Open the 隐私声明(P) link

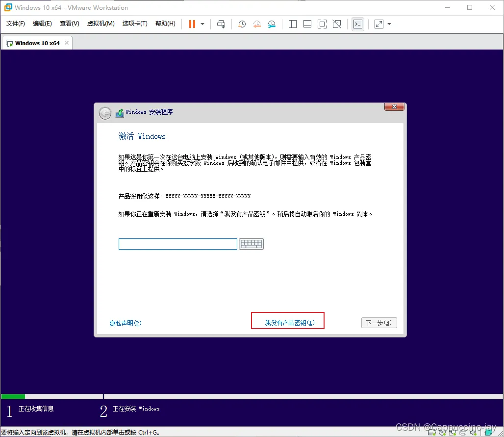(126, 323)
